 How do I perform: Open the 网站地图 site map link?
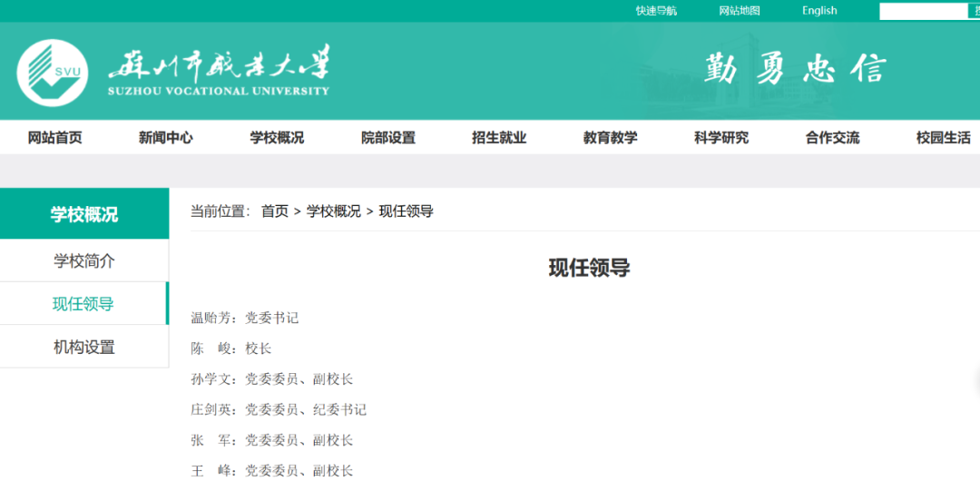click(739, 11)
